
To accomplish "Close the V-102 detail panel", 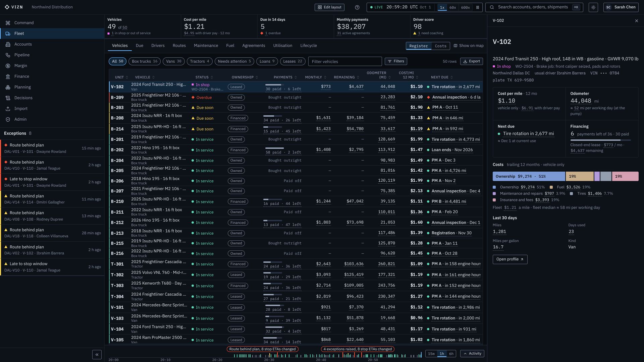I will [x=637, y=21].
